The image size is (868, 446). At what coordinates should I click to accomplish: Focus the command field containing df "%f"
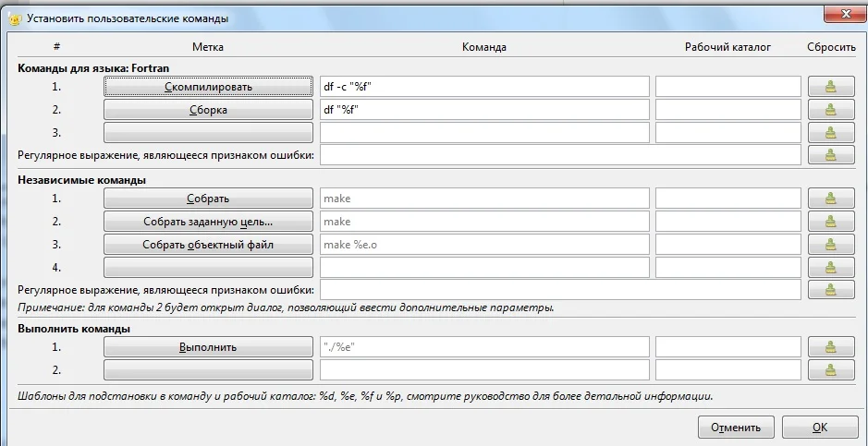coord(484,110)
